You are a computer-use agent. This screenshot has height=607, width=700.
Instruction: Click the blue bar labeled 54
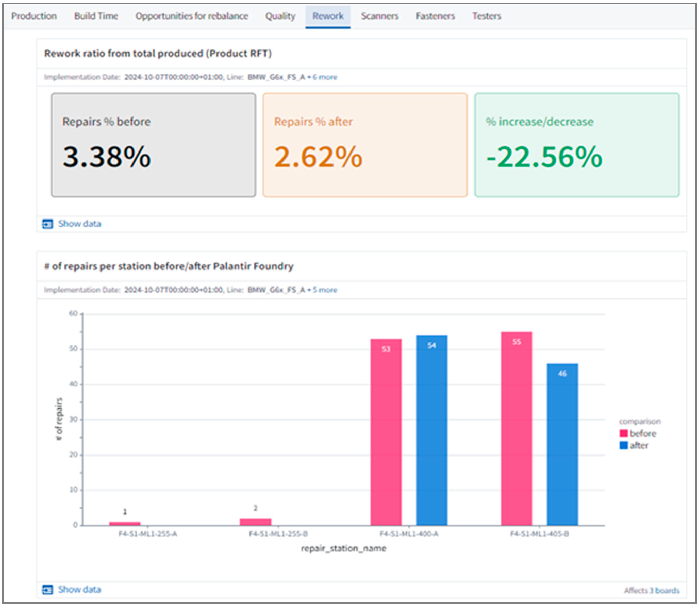click(432, 431)
